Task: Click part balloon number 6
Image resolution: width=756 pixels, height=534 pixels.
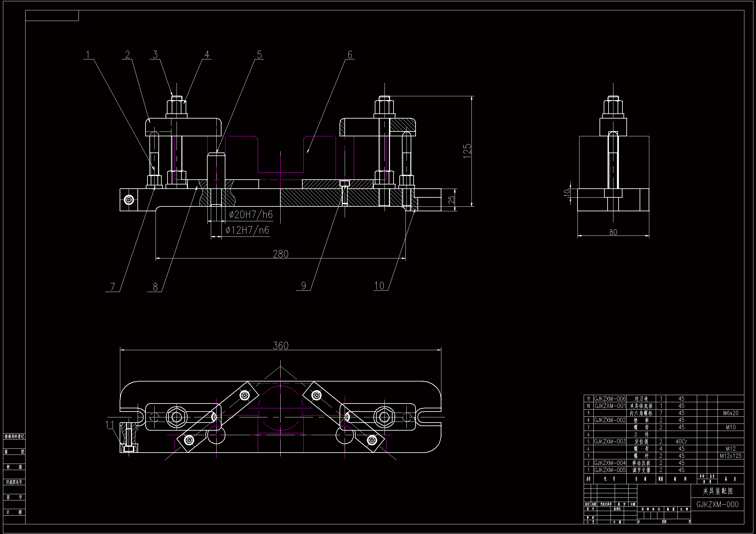Action: [350, 54]
